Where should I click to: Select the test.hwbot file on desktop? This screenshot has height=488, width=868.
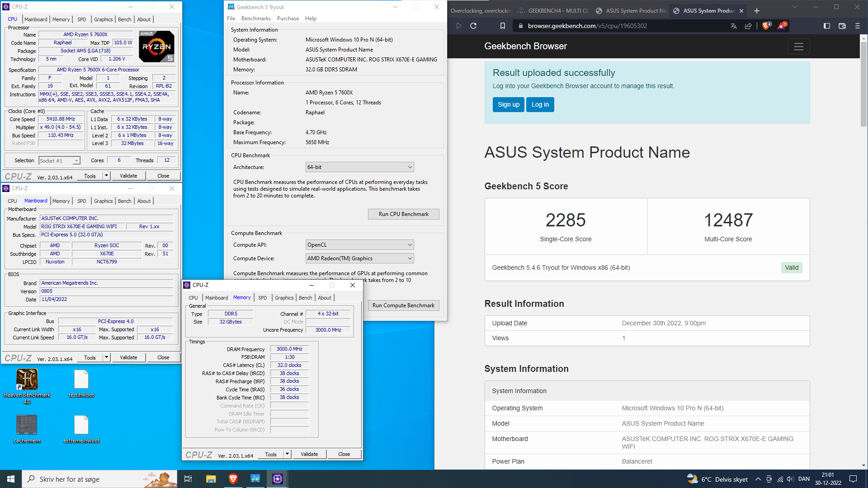click(81, 383)
